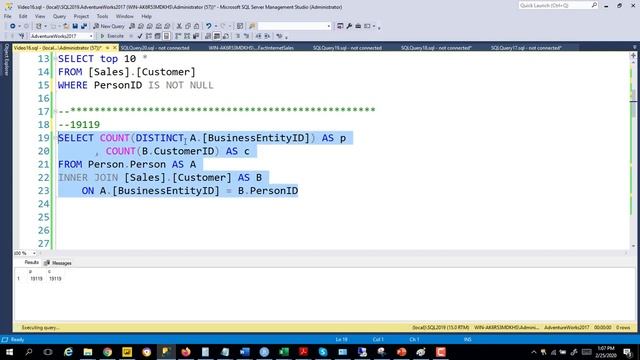Click the Undo arrow icon
The image size is (640, 360).
coord(209,26)
